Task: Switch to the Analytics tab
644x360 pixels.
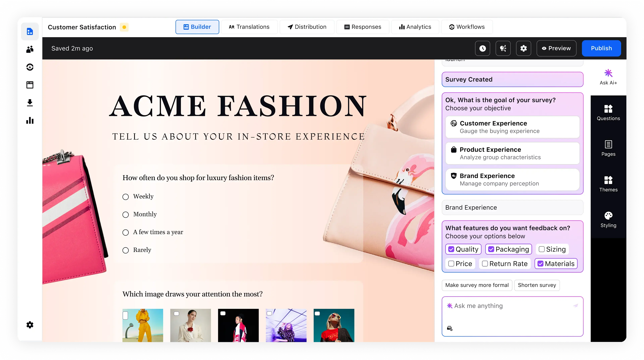Action: click(x=415, y=27)
